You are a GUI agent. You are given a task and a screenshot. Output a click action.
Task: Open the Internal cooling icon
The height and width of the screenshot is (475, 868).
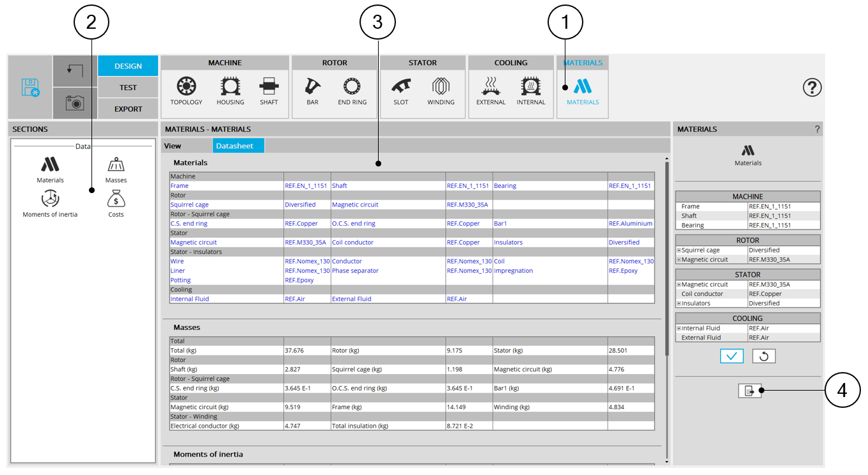[x=530, y=87]
